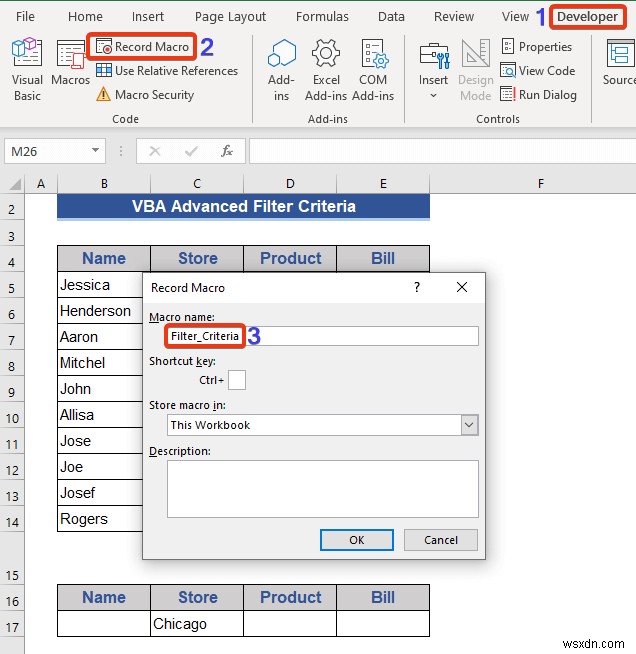Click the Bill header in row 4
The width and height of the screenshot is (636, 654).
(x=383, y=259)
